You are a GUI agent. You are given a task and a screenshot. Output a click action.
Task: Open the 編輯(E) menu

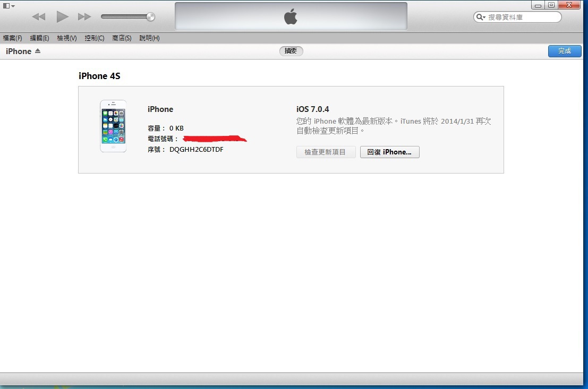coord(39,38)
